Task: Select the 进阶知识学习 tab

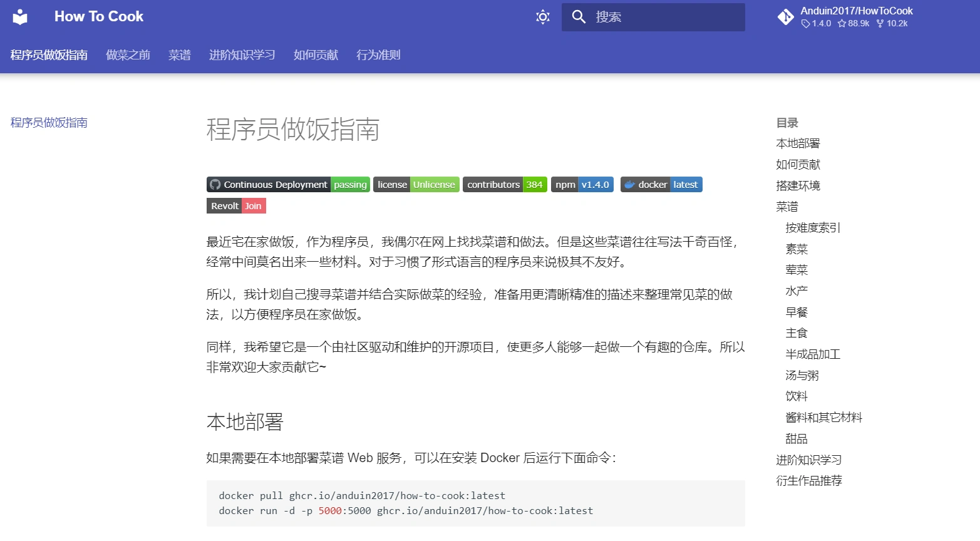Action: [x=242, y=55]
